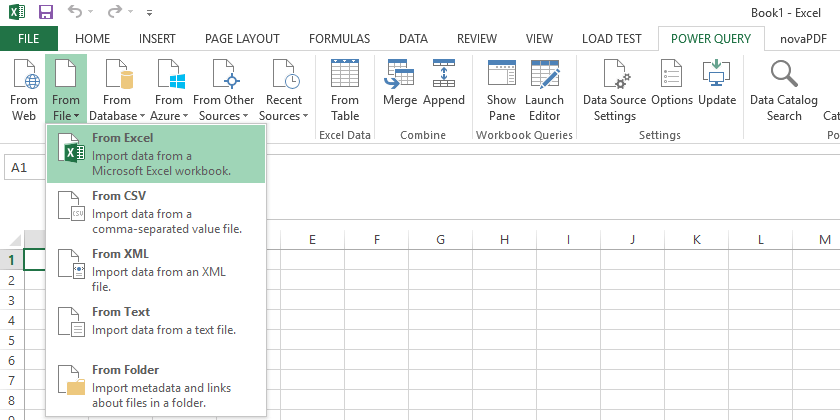Save workbook using the floppy disk icon
This screenshot has height=420, width=840.
(47, 12)
